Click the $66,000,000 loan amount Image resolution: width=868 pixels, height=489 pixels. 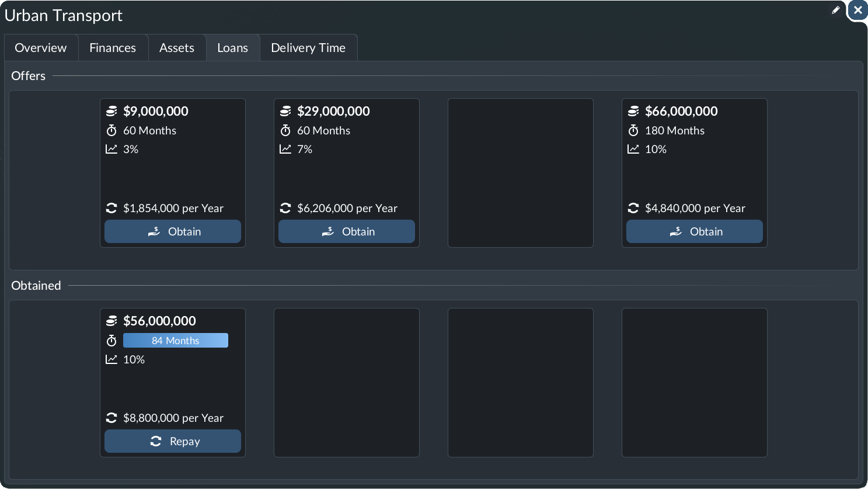[x=681, y=111]
